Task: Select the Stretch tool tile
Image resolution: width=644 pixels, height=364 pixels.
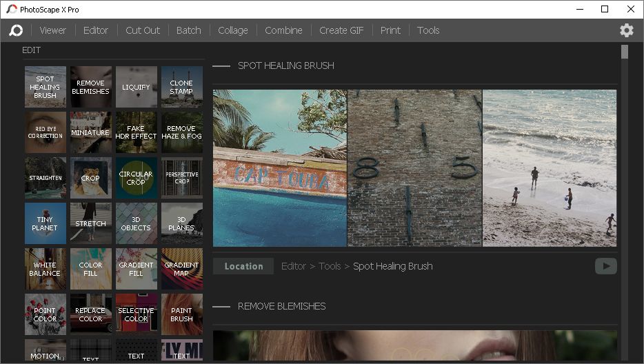Action: tap(91, 223)
